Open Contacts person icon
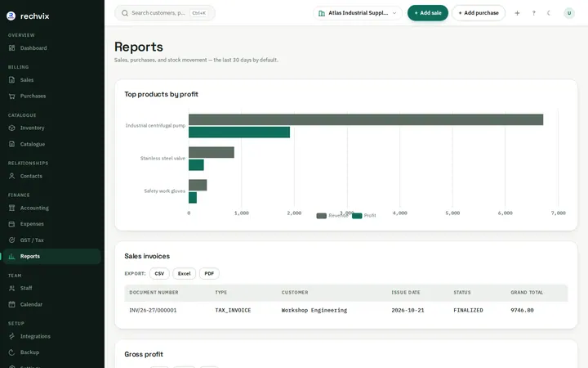The height and width of the screenshot is (368, 588). pos(12,176)
